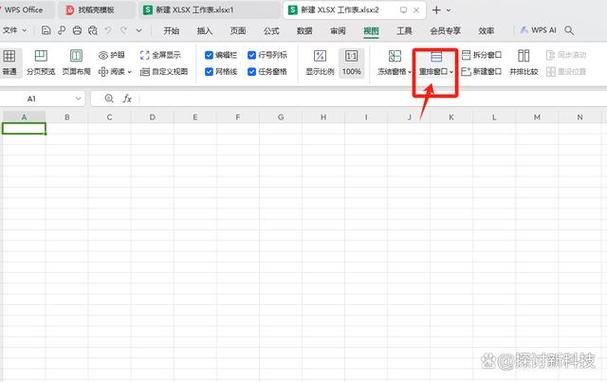Screen dimensions: 607x382
Task: Click 并排比较 side-by-side compare
Action: (x=524, y=62)
